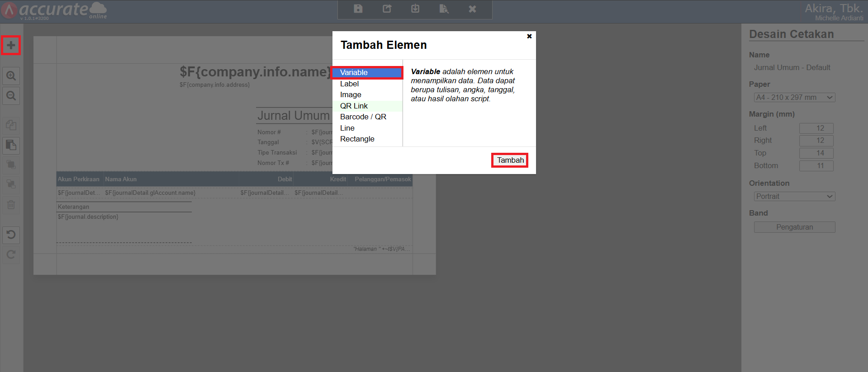Click the Left margin input field
This screenshot has height=372, width=868.
(x=816, y=128)
